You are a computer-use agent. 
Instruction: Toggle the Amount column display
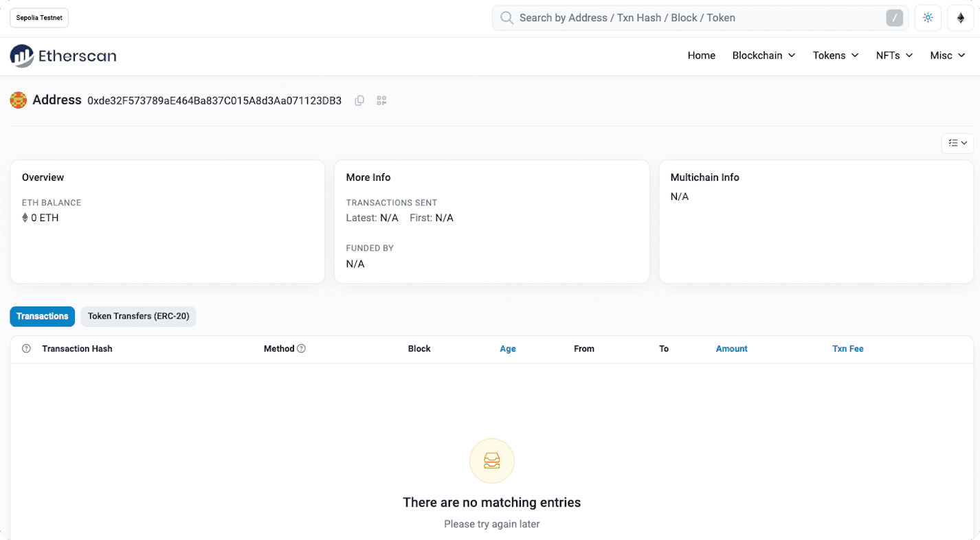(x=731, y=348)
